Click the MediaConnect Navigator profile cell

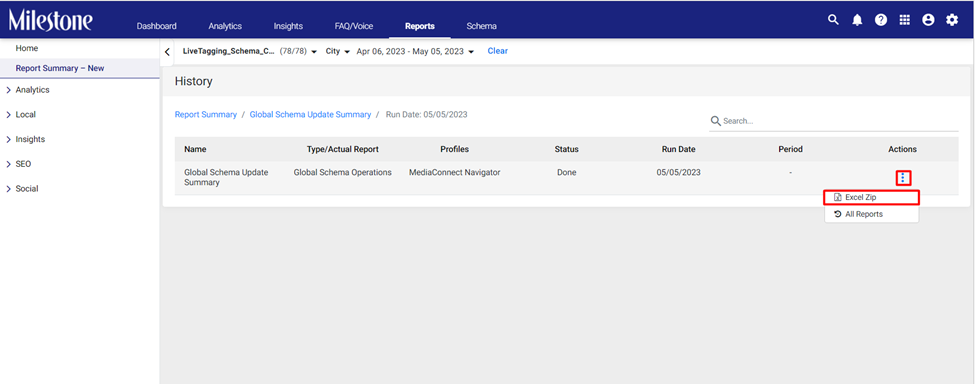click(x=455, y=172)
